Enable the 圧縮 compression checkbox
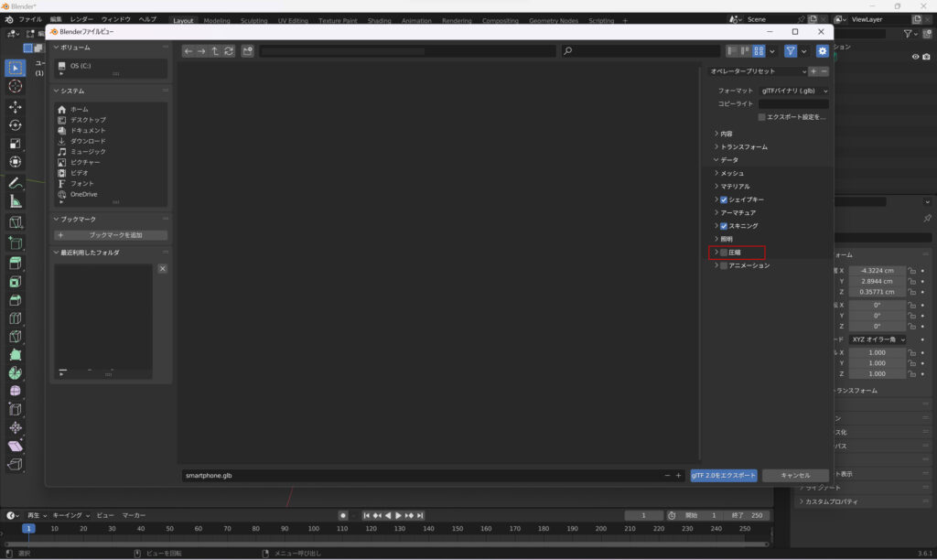Viewport: 937px width, 560px height. (x=724, y=253)
